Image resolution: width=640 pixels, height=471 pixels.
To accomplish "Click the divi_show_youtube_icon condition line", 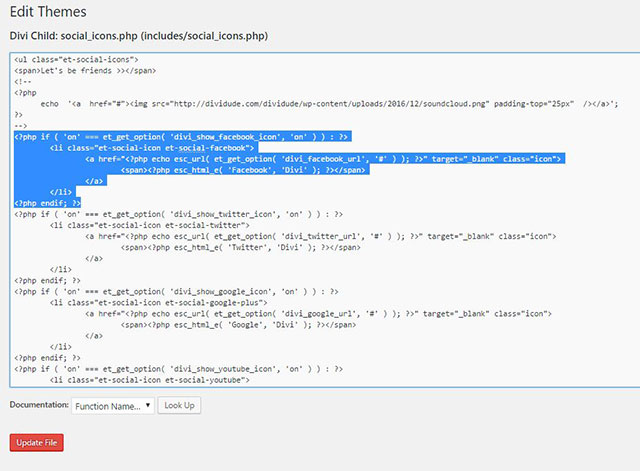I will pos(178,369).
